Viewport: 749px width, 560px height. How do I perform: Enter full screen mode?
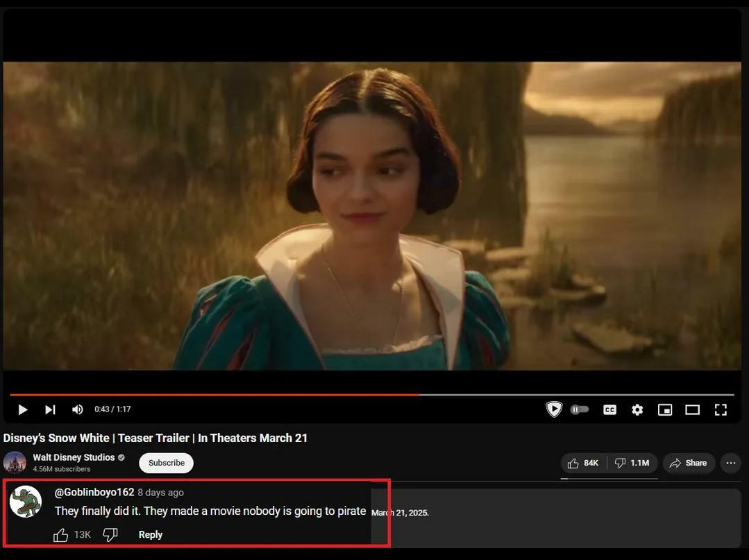721,409
